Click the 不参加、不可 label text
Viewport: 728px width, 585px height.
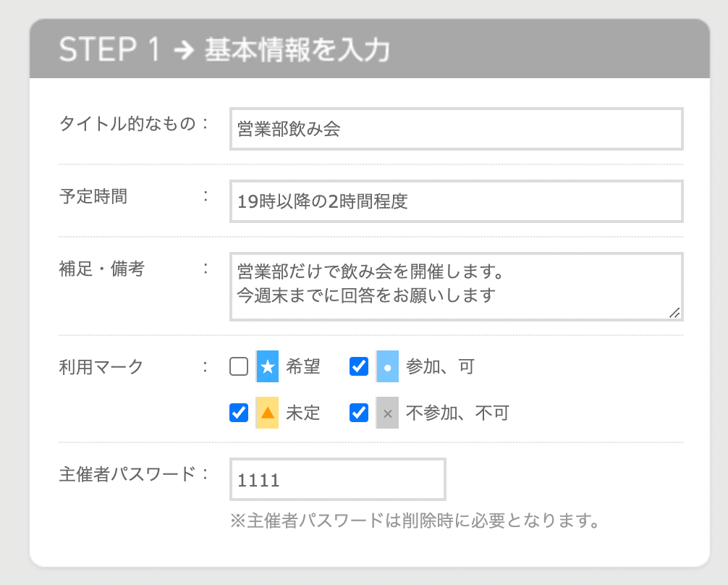tap(457, 413)
